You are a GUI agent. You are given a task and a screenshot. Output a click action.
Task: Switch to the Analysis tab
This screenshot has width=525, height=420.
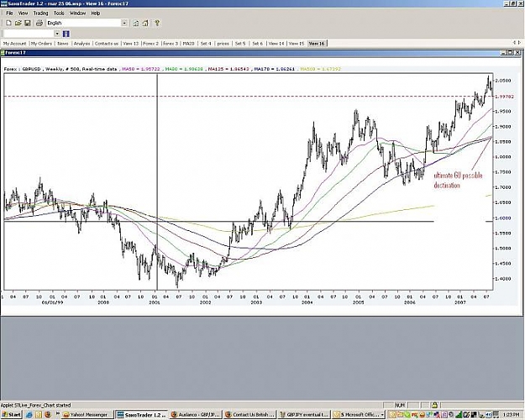[81, 44]
